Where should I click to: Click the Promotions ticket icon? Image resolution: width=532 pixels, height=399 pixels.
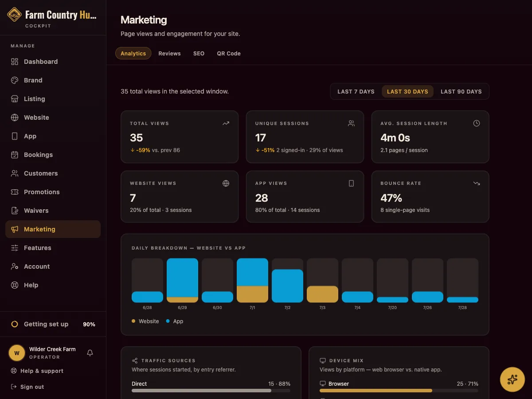15,192
